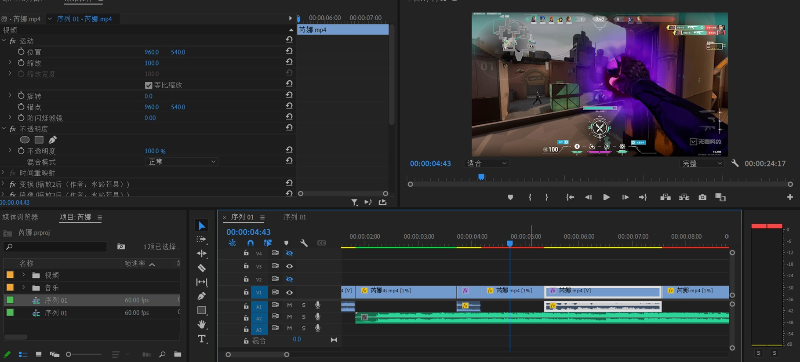This screenshot has width=800, height=362.
Task: Select the Slip tool
Action: pos(202,282)
